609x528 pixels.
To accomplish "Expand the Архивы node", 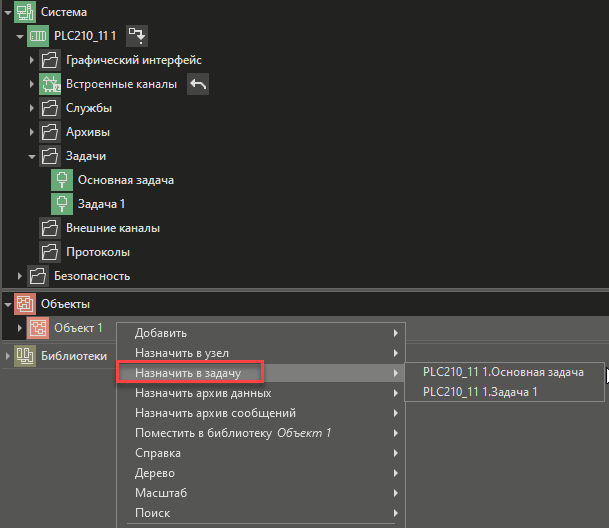I will (x=32, y=132).
